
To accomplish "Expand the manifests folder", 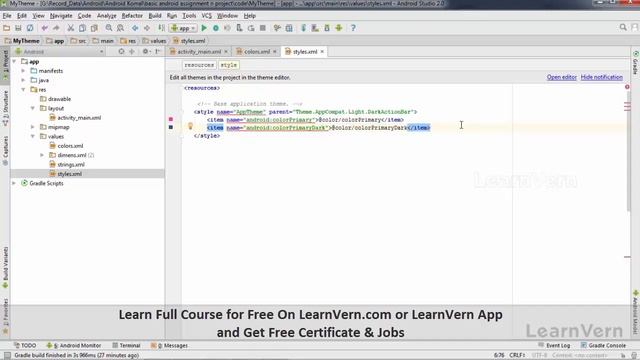I will tap(24, 71).
